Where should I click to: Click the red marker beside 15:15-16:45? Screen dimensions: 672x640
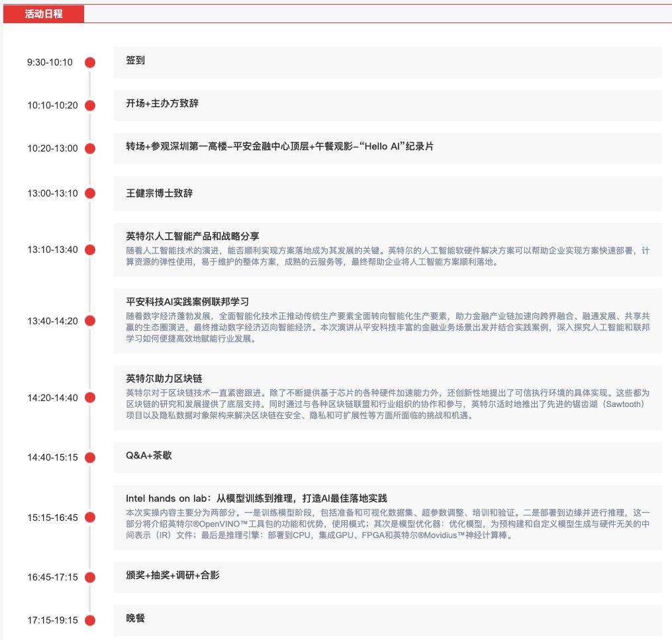[x=90, y=518]
